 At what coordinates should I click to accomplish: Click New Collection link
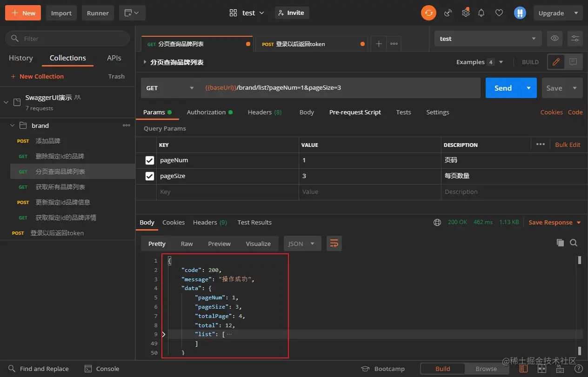click(37, 76)
